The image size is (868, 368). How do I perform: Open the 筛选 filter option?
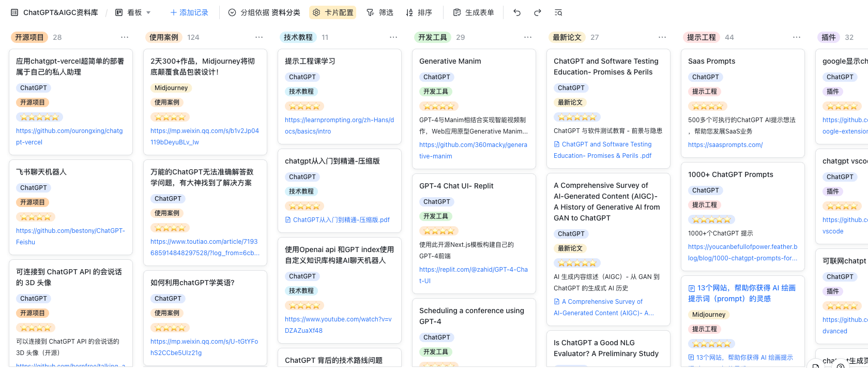point(380,12)
